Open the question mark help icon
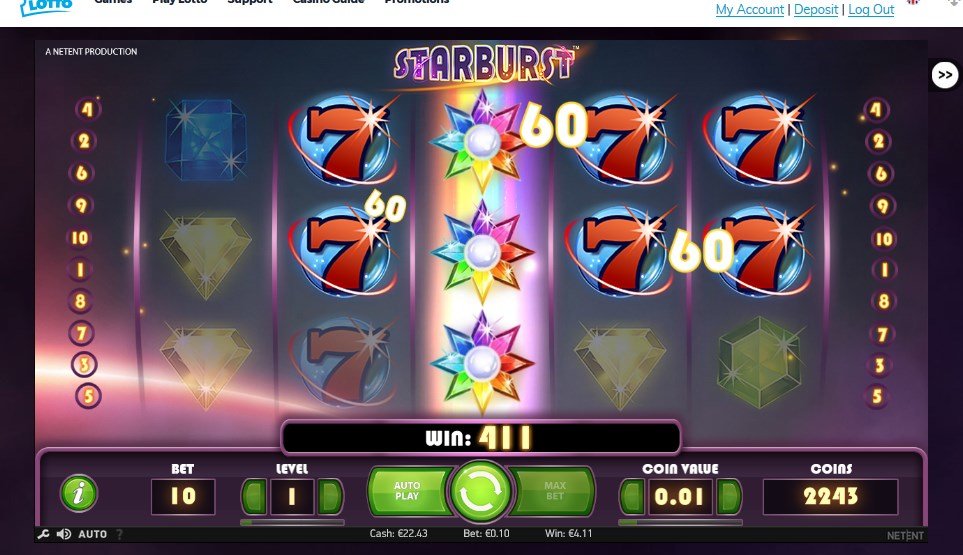Image resolution: width=963 pixels, height=555 pixels. coord(119,534)
